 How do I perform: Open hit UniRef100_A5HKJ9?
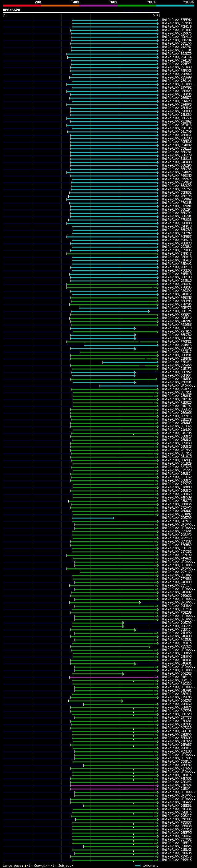pos(177,26)
